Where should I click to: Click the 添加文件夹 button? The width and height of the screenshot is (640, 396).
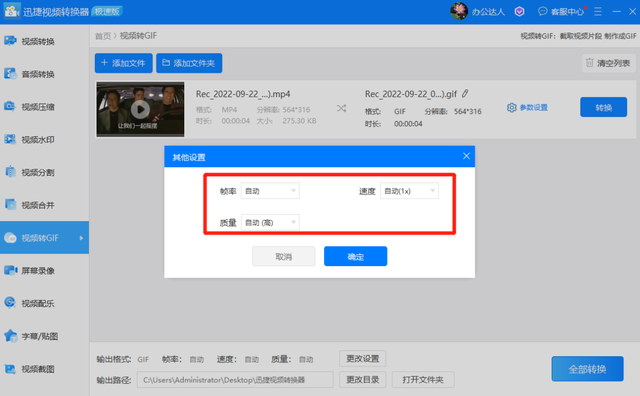(189, 63)
